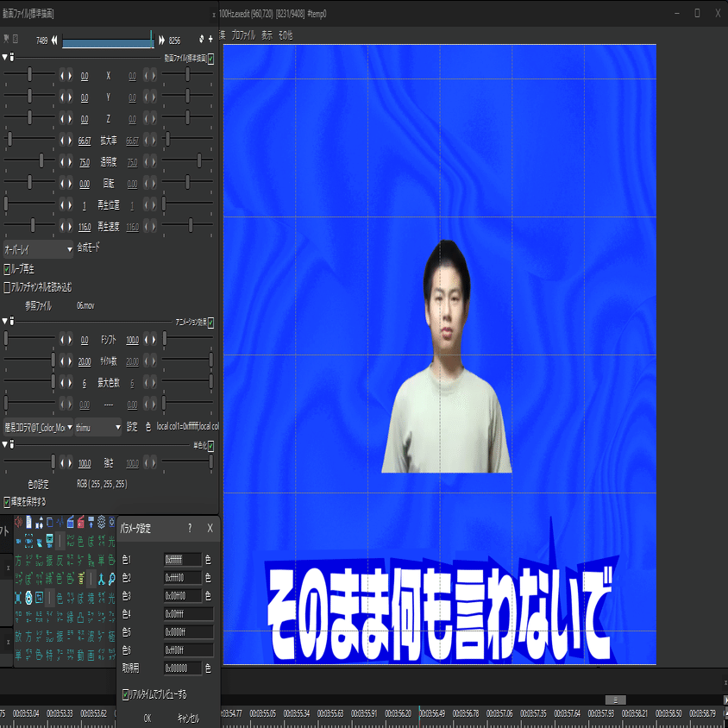Click the rotate icon beside the plus icon

[202, 40]
